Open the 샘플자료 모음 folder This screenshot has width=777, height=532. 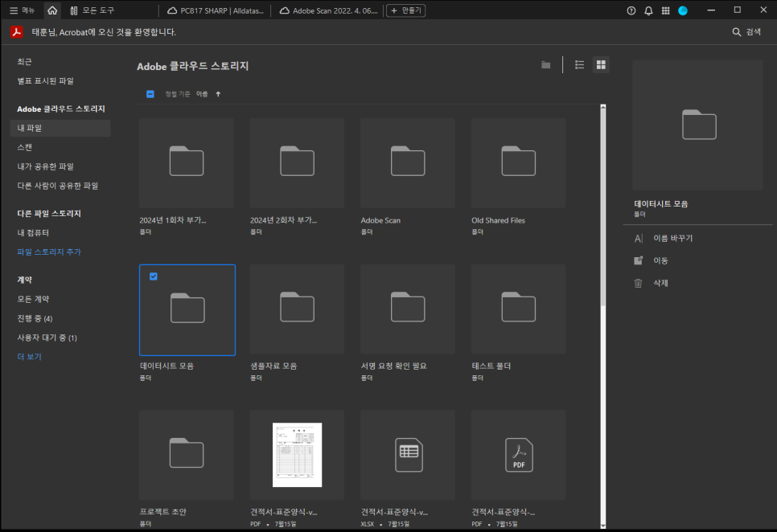point(297,309)
